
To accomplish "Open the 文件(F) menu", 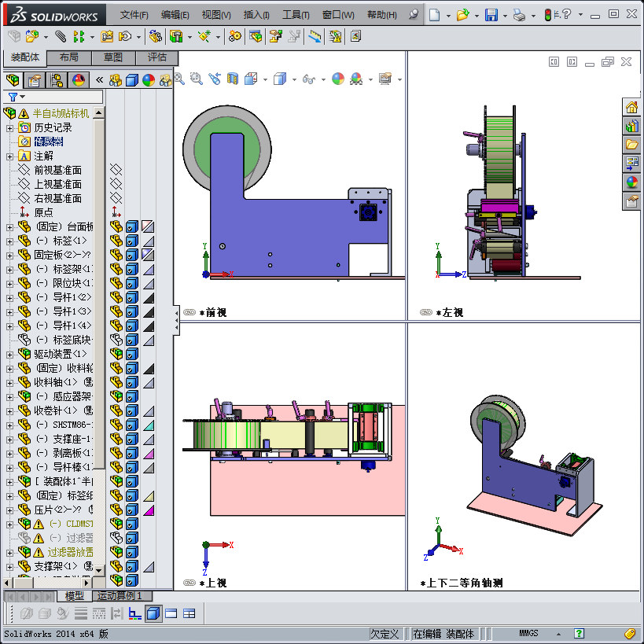I will pyautogui.click(x=134, y=15).
